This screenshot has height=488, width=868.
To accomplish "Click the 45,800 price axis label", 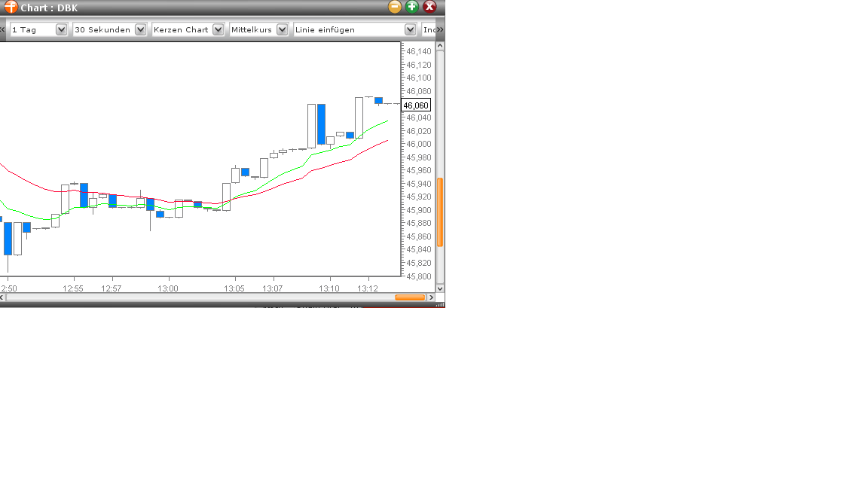I will (418, 276).
